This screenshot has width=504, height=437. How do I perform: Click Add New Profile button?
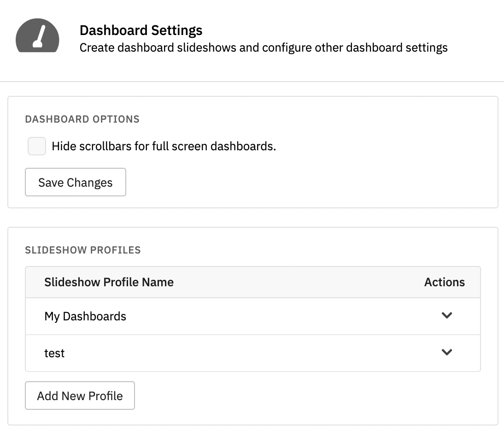pyautogui.click(x=80, y=396)
